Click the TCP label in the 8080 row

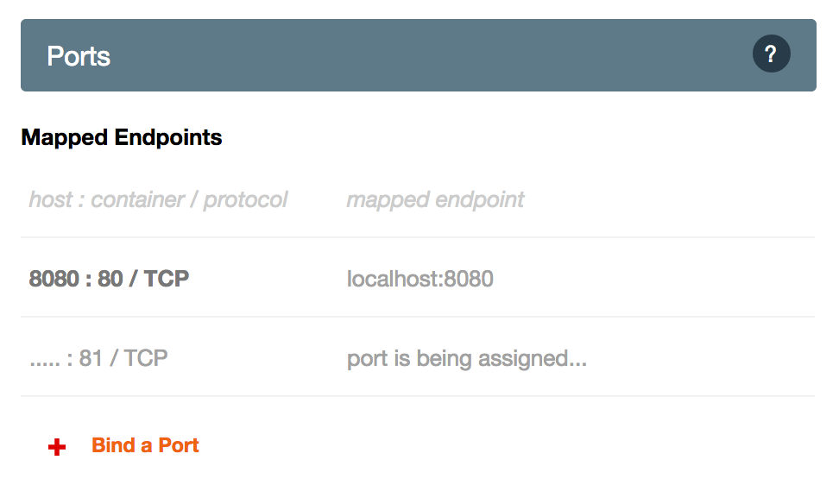pos(167,279)
